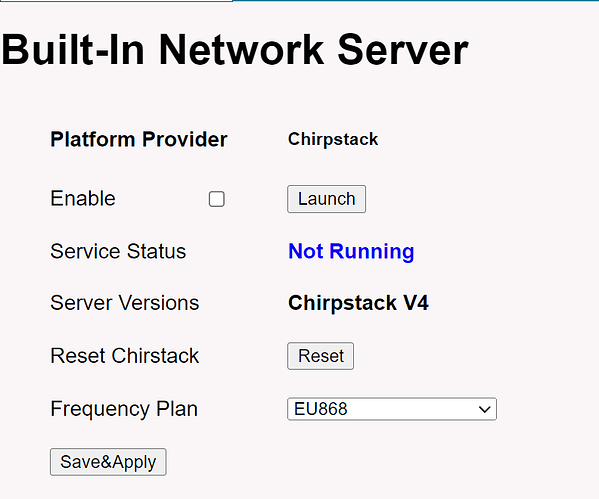Launch the Chirpstack web interface
Screen dimensions: 599x499
click(327, 199)
